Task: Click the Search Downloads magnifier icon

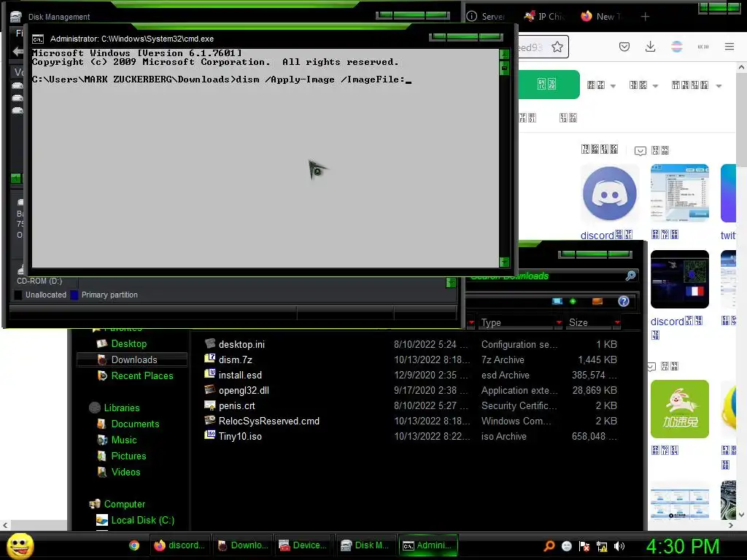Action: [630, 276]
